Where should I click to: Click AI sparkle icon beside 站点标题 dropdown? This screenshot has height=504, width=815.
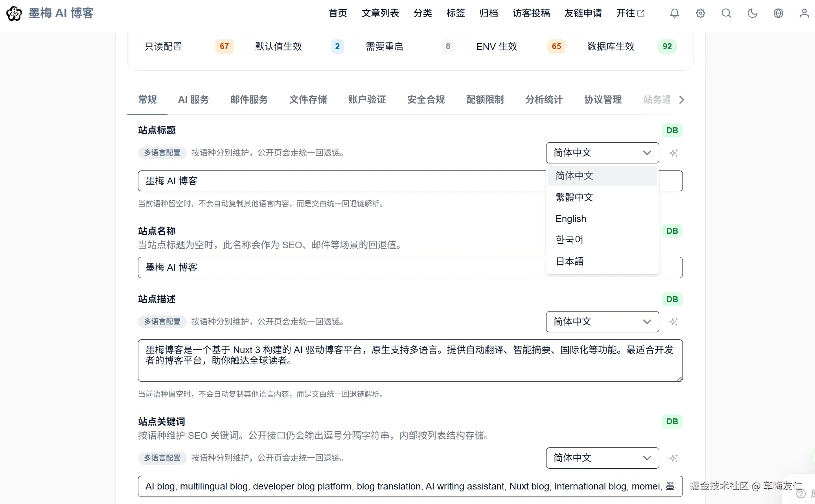pyautogui.click(x=673, y=153)
